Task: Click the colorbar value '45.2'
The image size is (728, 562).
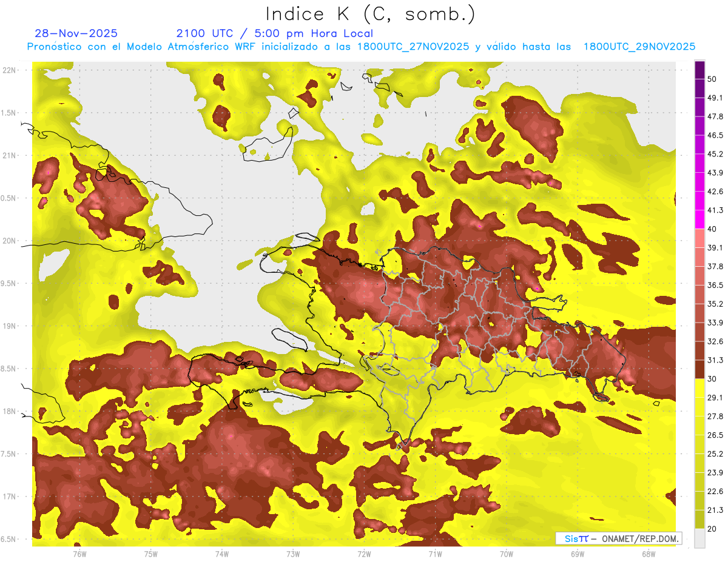Action: click(715, 154)
